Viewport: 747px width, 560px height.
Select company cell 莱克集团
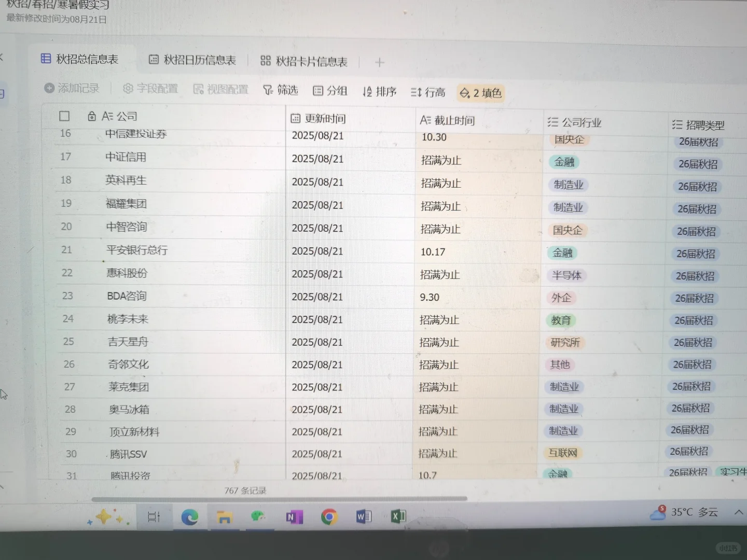(x=129, y=387)
